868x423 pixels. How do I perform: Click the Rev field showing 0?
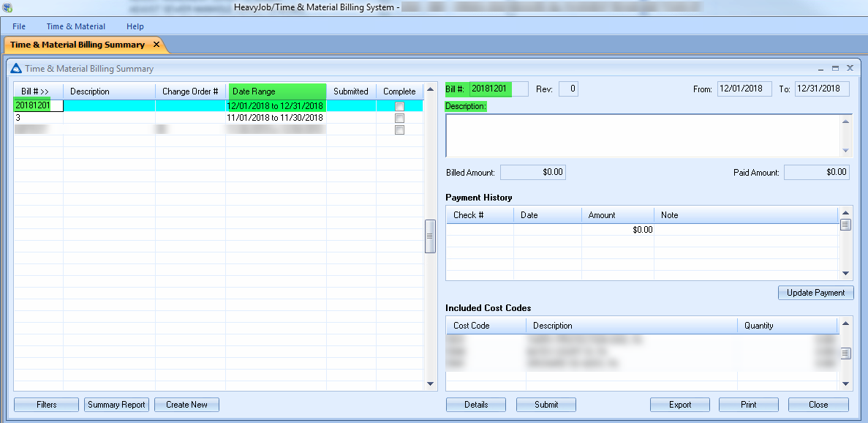568,89
